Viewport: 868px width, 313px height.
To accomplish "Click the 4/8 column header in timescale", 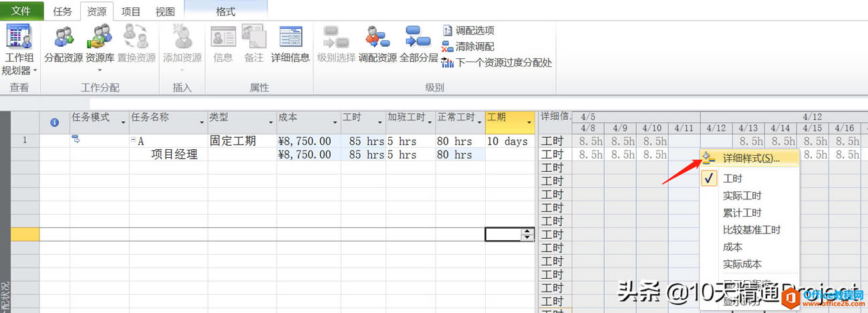I will (x=589, y=128).
